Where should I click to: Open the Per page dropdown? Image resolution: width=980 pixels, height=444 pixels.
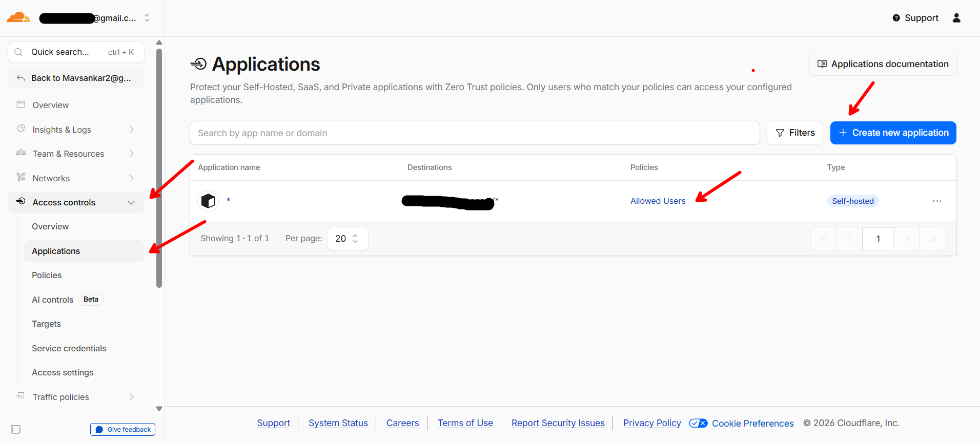click(x=348, y=239)
